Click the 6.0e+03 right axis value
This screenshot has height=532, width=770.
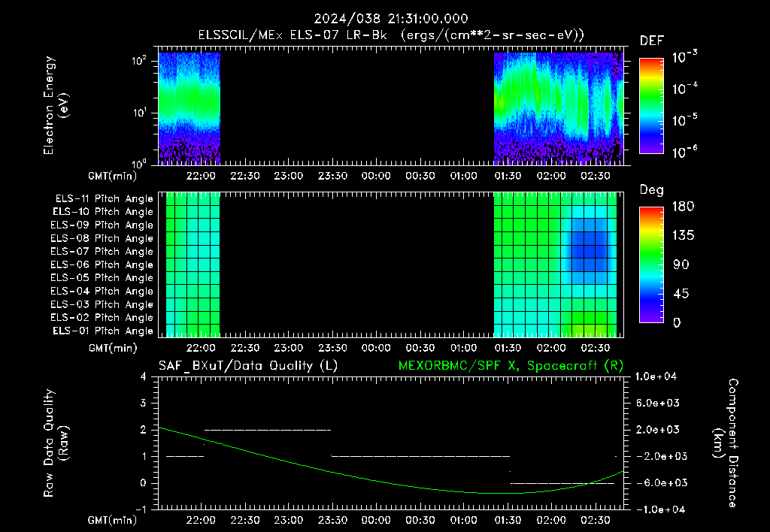point(658,403)
